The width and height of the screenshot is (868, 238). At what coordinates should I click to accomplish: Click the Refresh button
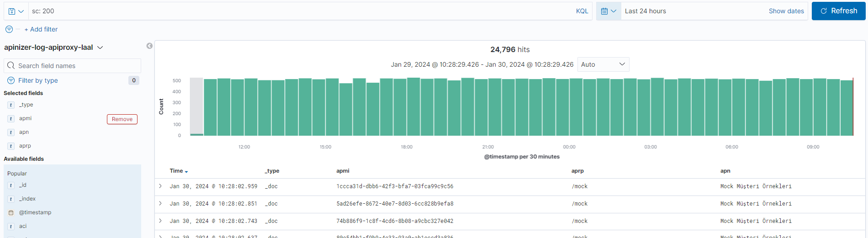pyautogui.click(x=838, y=11)
